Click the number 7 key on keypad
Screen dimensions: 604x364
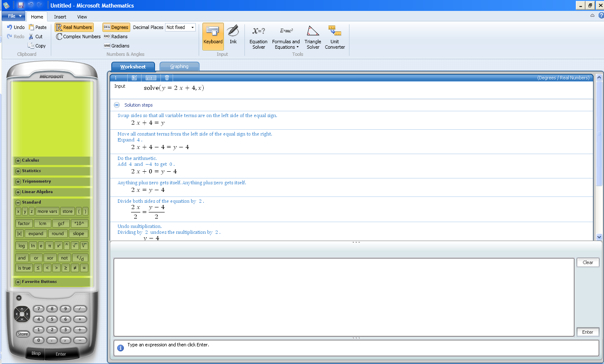pos(39,309)
